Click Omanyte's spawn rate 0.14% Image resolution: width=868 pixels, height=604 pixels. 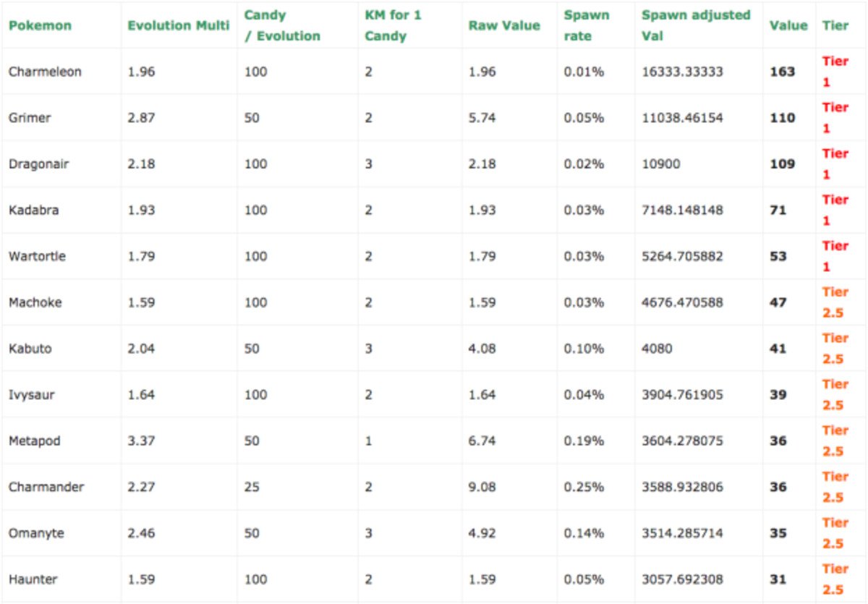point(584,533)
